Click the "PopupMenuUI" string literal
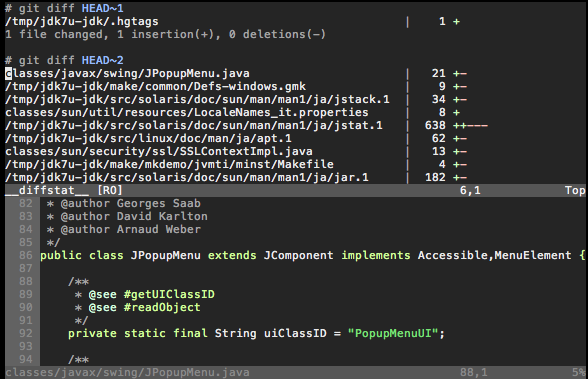This screenshot has width=588, height=379. [x=393, y=333]
